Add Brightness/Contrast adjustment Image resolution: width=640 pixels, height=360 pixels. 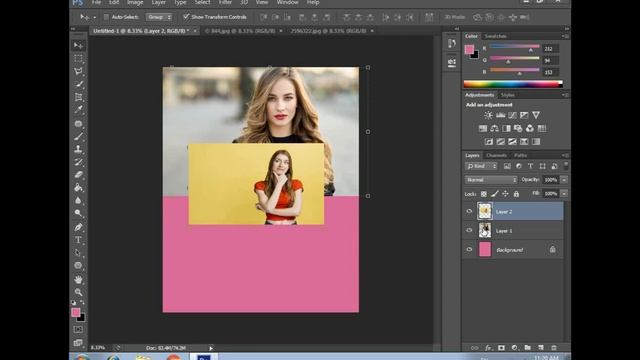tap(488, 116)
